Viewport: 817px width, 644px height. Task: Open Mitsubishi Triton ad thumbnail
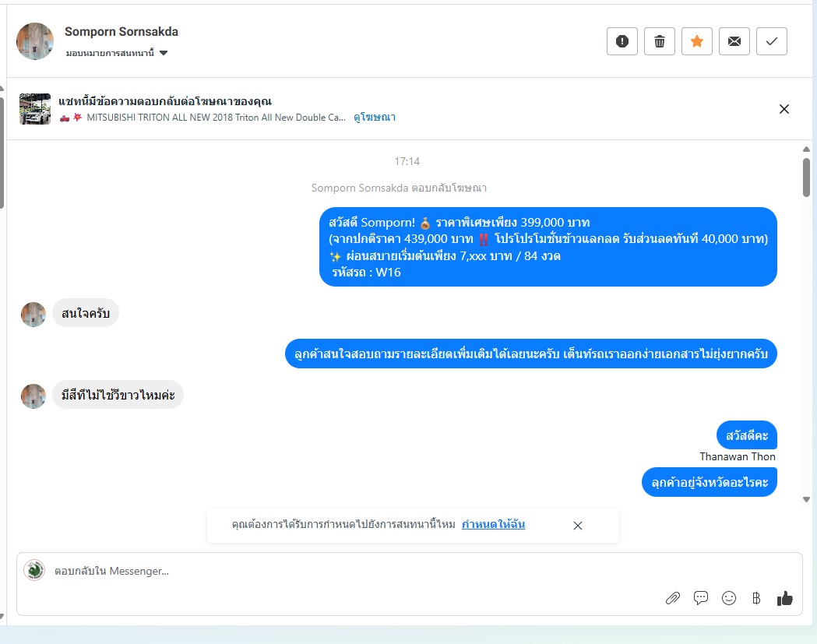(x=35, y=109)
